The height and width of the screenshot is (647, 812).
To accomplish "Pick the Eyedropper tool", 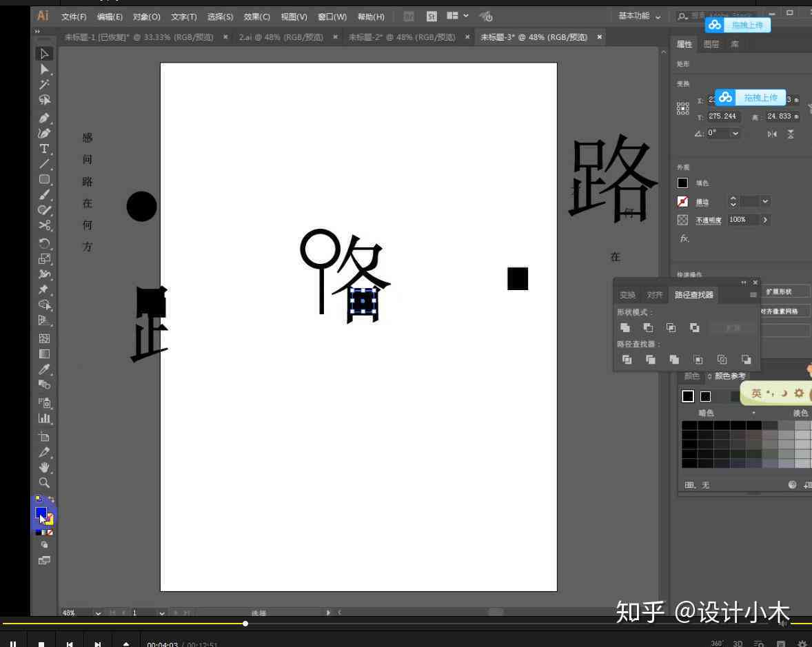I will 44,369.
